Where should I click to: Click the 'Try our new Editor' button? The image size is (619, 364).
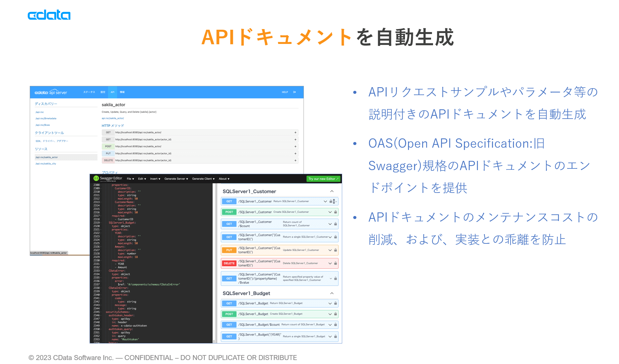[x=323, y=179]
